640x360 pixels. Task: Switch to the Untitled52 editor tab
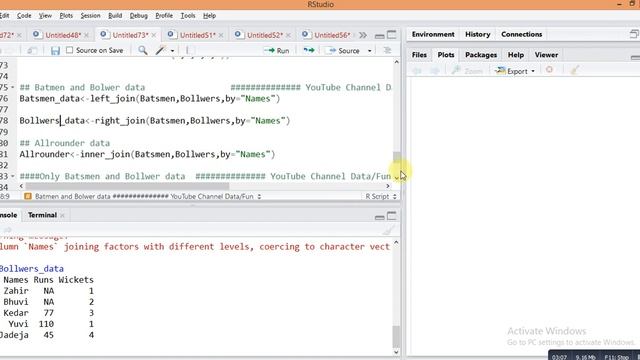261,35
